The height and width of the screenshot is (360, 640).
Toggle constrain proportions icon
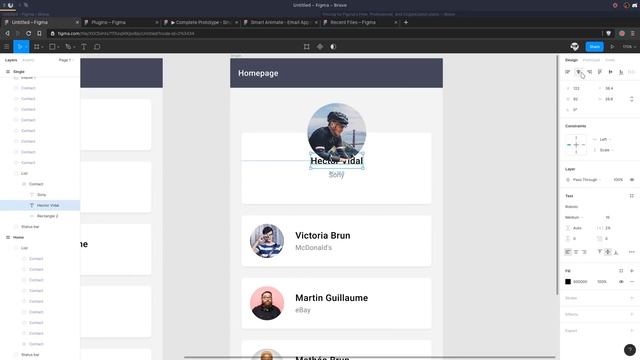point(631,99)
